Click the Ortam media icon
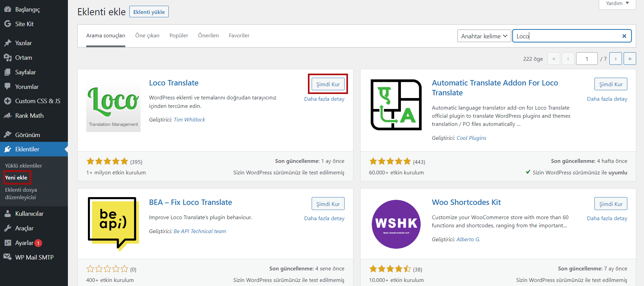The width and height of the screenshot is (644, 286). pos(7,58)
